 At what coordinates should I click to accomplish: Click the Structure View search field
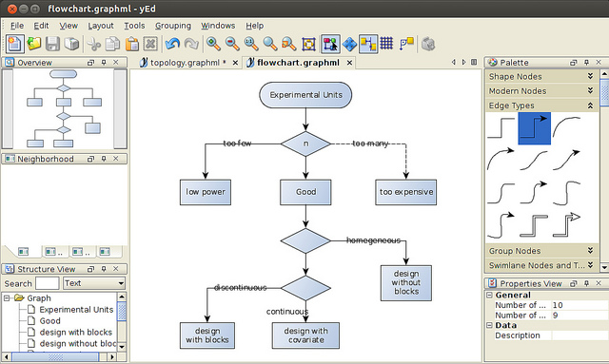pos(47,283)
